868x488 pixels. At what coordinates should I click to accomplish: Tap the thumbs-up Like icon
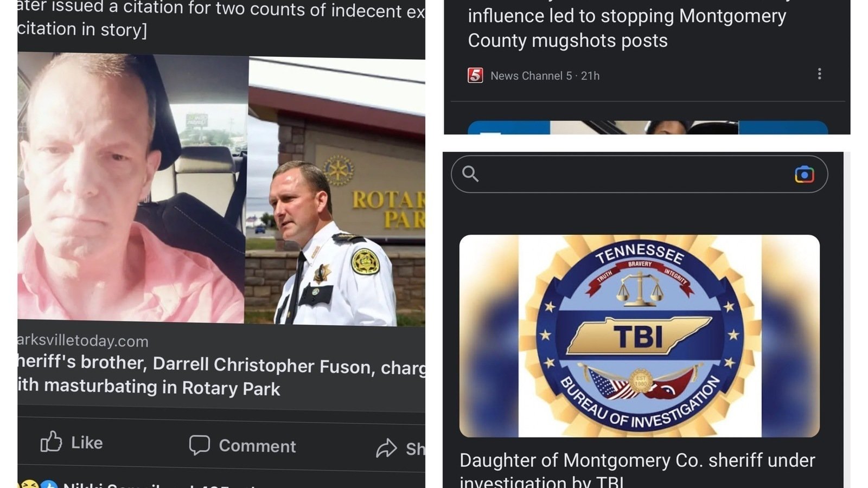tap(51, 441)
